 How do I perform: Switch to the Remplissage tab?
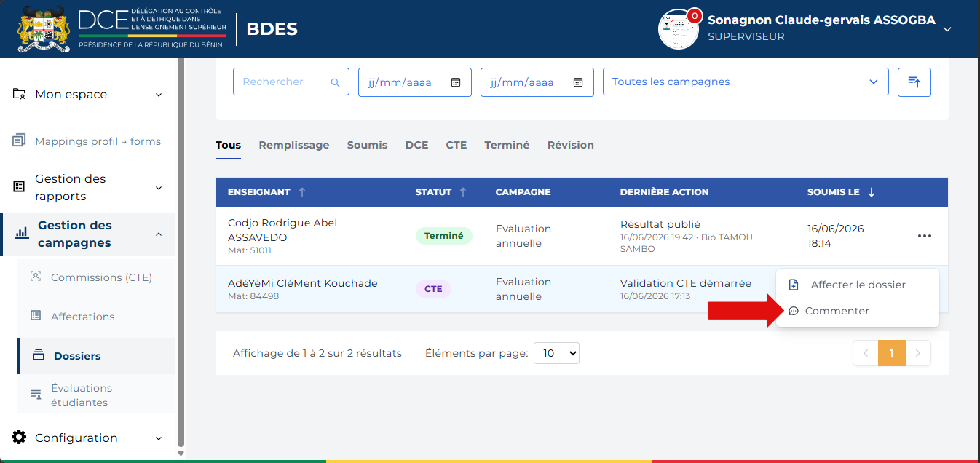(294, 145)
